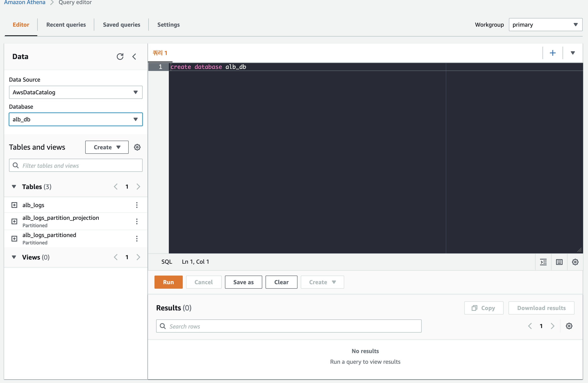Refresh the Data panel
Image resolution: width=588 pixels, height=383 pixels.
point(120,57)
